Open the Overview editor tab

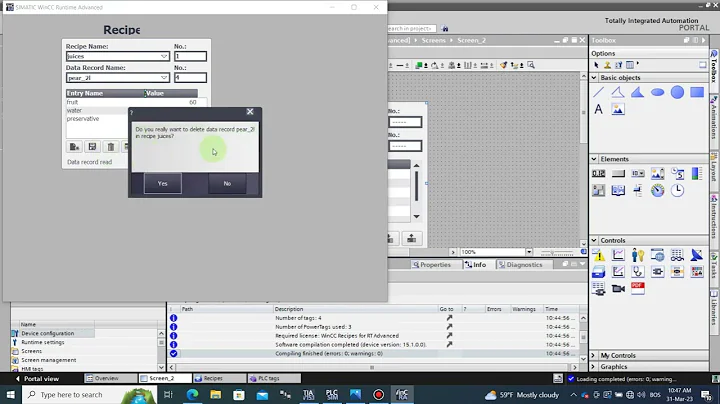click(x=110, y=378)
